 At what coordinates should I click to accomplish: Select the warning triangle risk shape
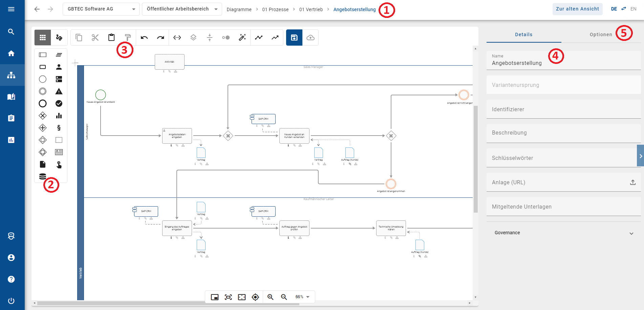coord(59,91)
